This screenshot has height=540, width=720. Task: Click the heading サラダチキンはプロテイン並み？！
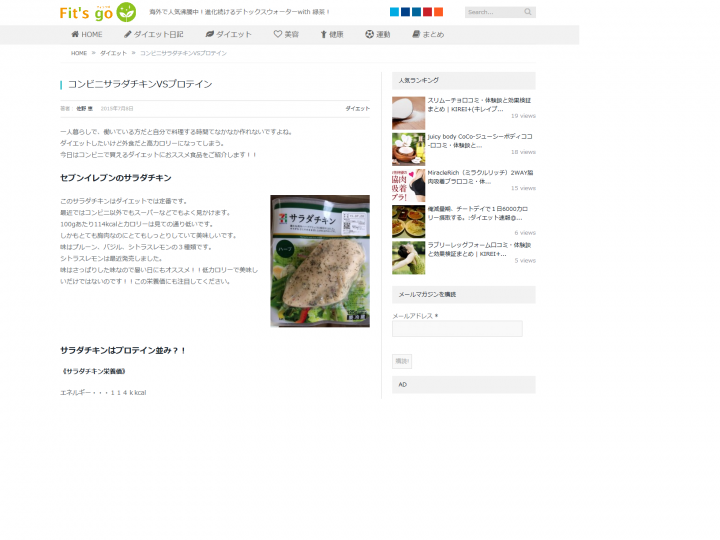click(123, 350)
